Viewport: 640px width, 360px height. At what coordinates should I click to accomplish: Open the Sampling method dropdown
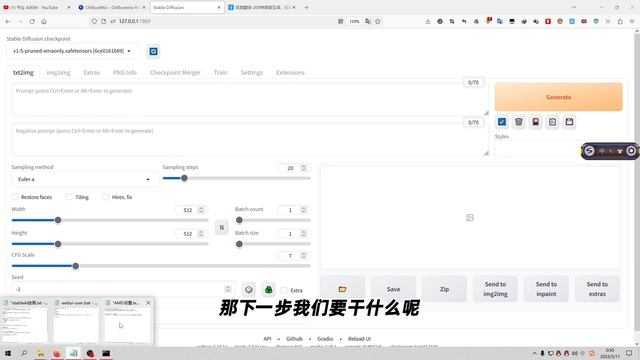85,179
